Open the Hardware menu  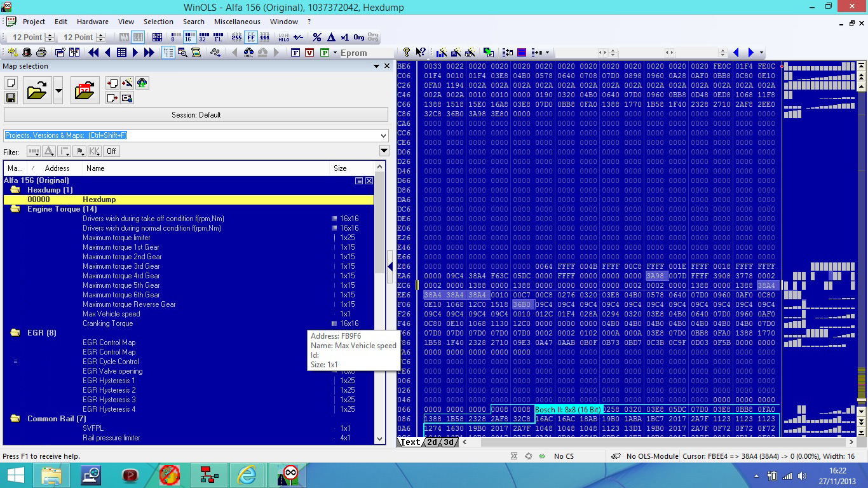coord(93,22)
